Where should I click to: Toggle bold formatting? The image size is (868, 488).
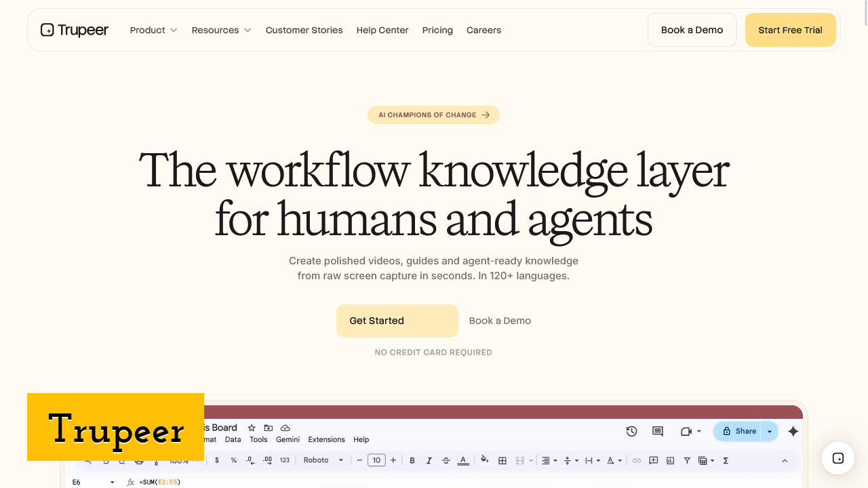[412, 460]
